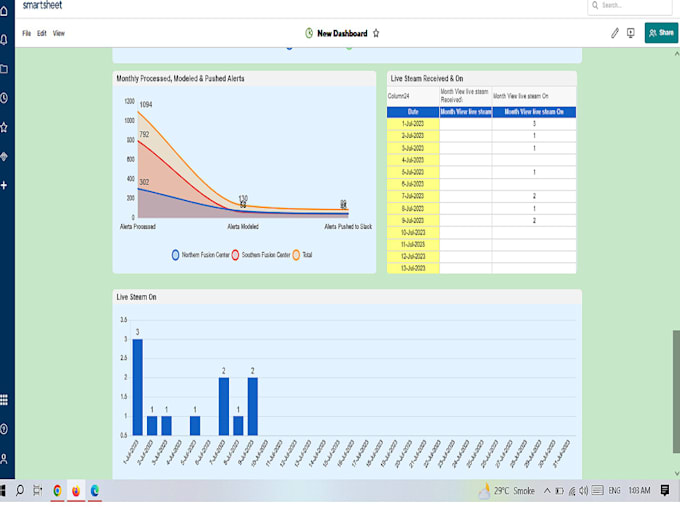Click the Share button

point(661,33)
